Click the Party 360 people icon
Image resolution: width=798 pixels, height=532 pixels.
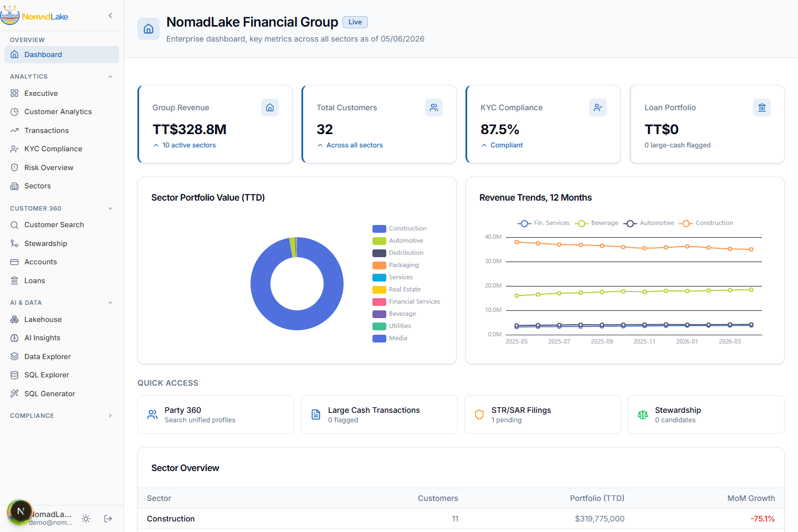coord(152,415)
